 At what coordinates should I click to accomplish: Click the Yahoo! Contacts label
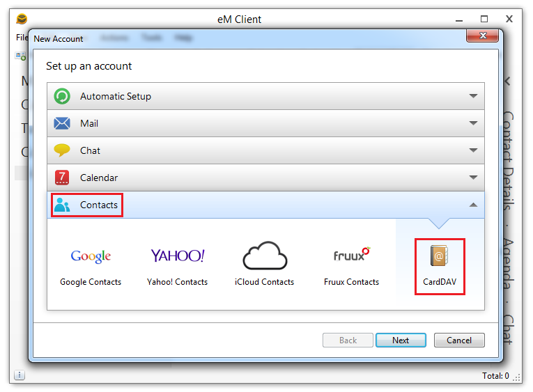tap(178, 282)
